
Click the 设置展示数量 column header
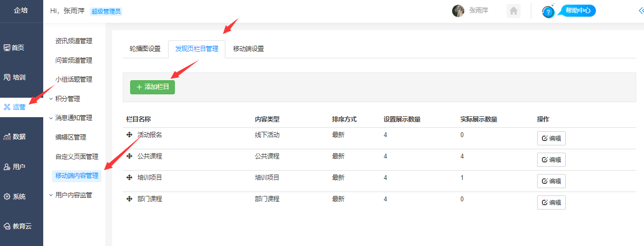(x=402, y=119)
